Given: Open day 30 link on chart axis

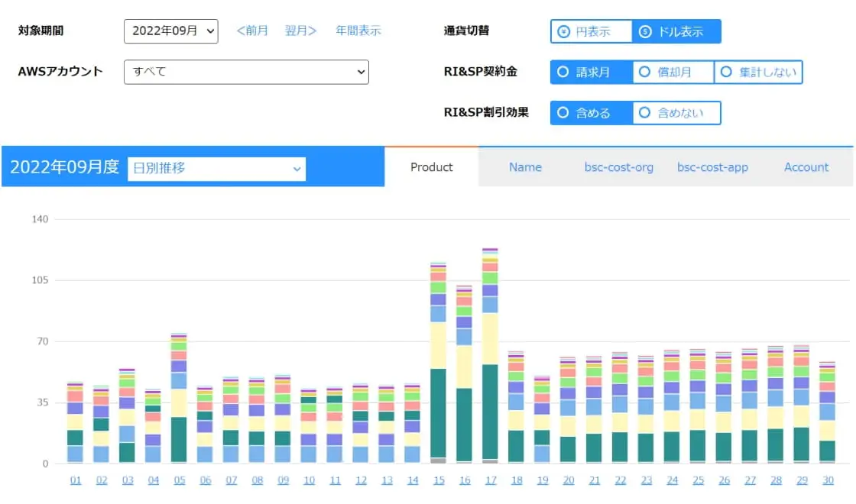Looking at the screenshot, I should [828, 480].
